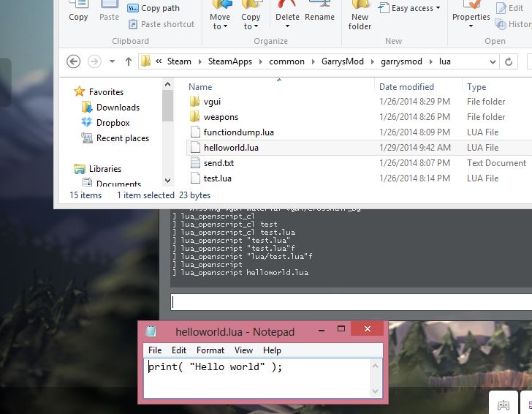Click the Copy button in ribbon
Viewport: 532px width, 414px height.
(x=78, y=11)
